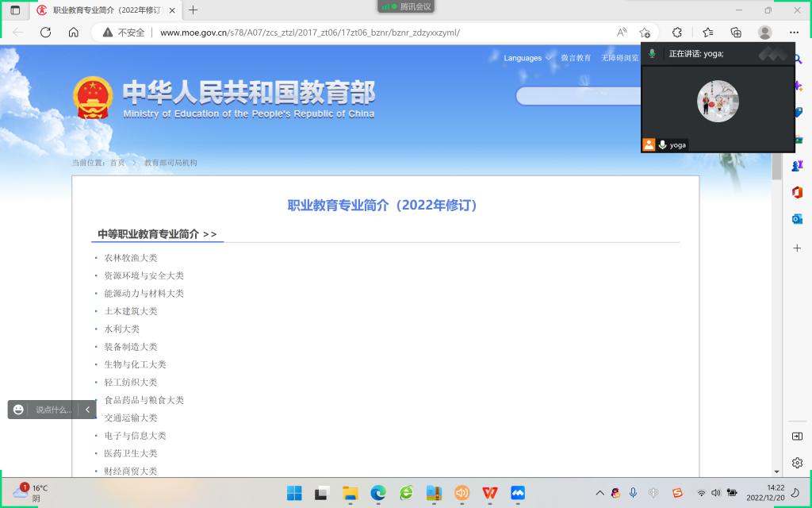Open the browser settings and more menu
The image size is (812, 508).
coord(794,33)
